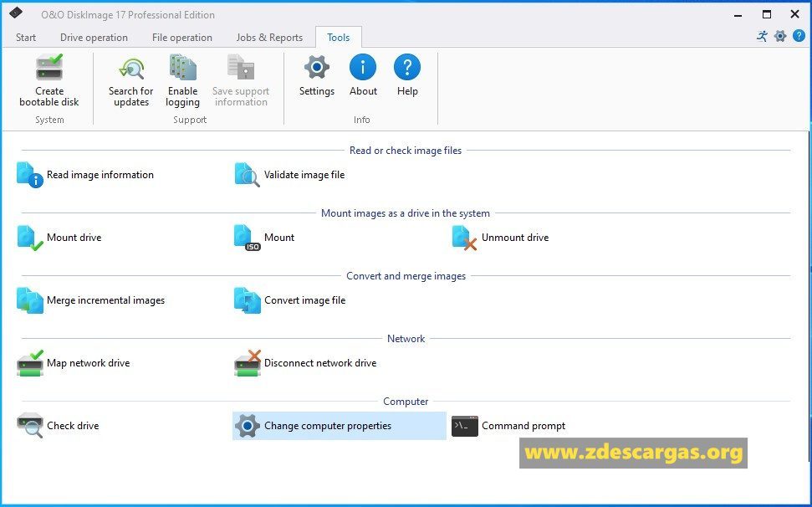812x507 pixels.
Task: Switch to the Start tab
Action: (x=26, y=38)
